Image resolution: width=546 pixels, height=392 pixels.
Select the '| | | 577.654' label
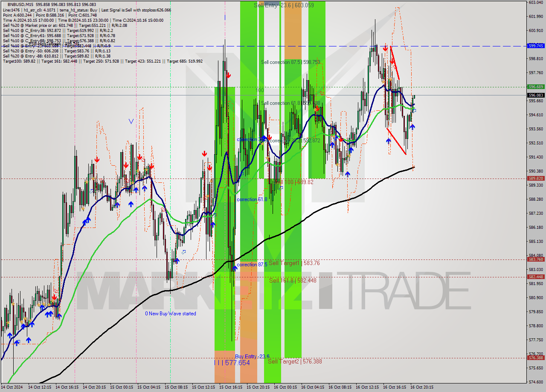click(x=232, y=363)
